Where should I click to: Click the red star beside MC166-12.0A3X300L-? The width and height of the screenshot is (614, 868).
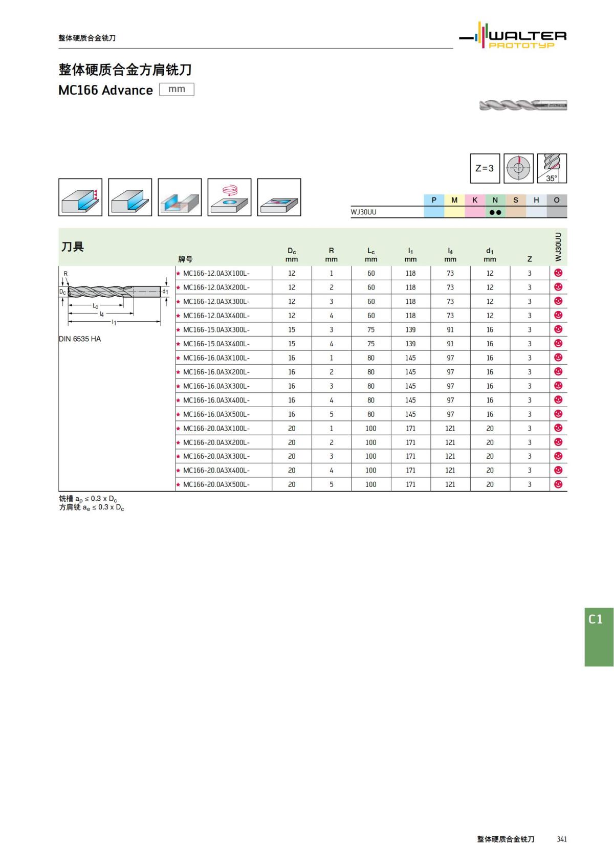[x=178, y=302]
